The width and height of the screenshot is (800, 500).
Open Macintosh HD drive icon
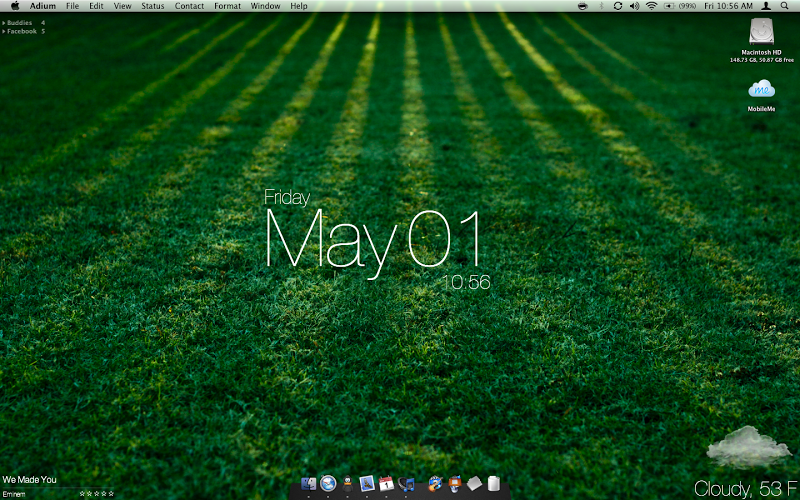tap(761, 32)
